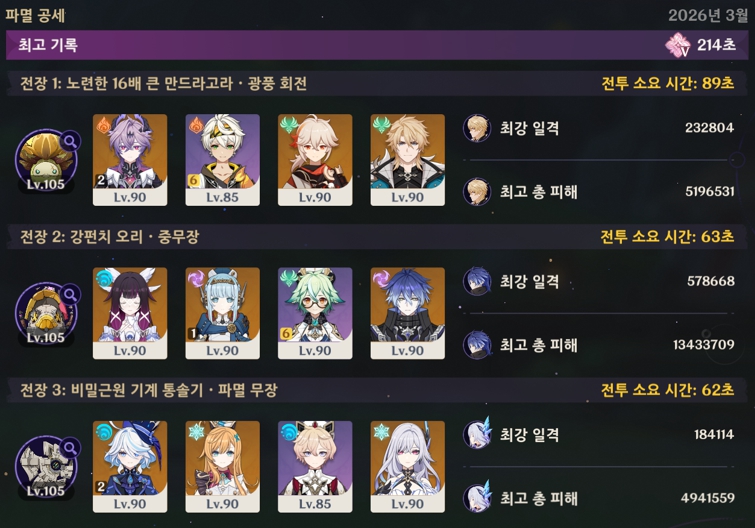
Task: Click the Stage 3 highest strike avatar icon
Action: click(477, 434)
